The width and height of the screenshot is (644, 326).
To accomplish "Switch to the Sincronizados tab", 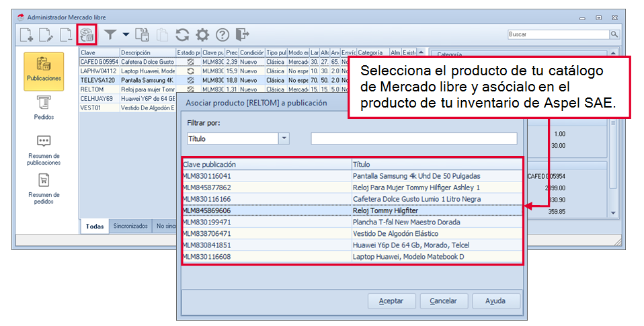I will tap(130, 226).
